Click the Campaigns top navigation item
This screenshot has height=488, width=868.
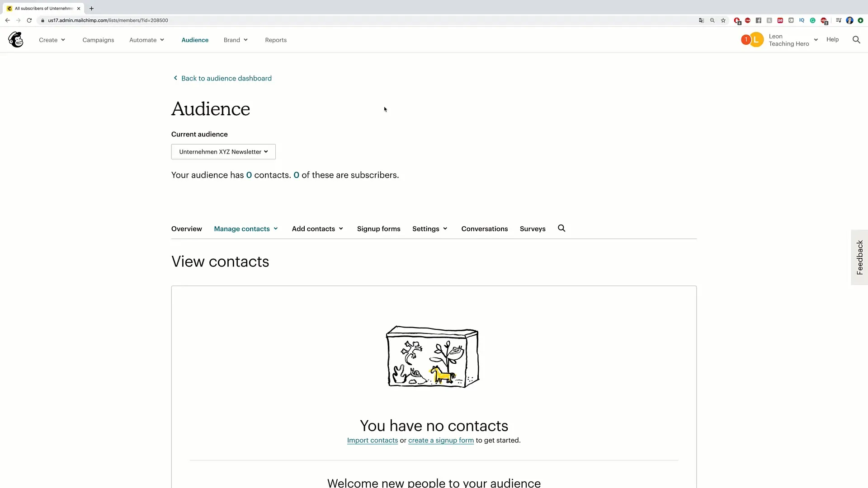click(98, 40)
